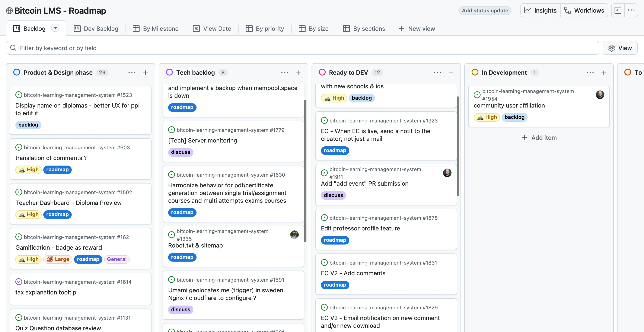The image size is (644, 332).
Task: Open issue Robot.txt & sitemap
Action: click(195, 245)
